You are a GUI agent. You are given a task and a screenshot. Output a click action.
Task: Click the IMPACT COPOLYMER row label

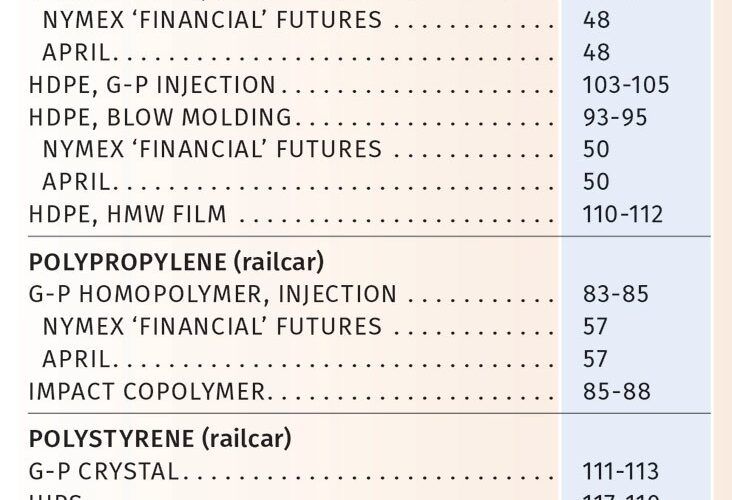pyautogui.click(x=147, y=391)
